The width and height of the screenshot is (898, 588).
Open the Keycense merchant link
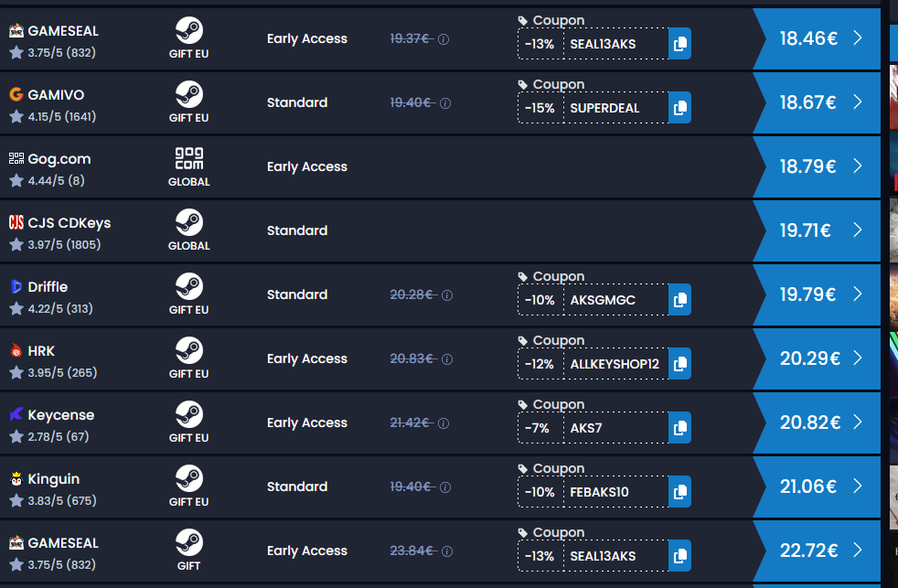click(x=60, y=415)
